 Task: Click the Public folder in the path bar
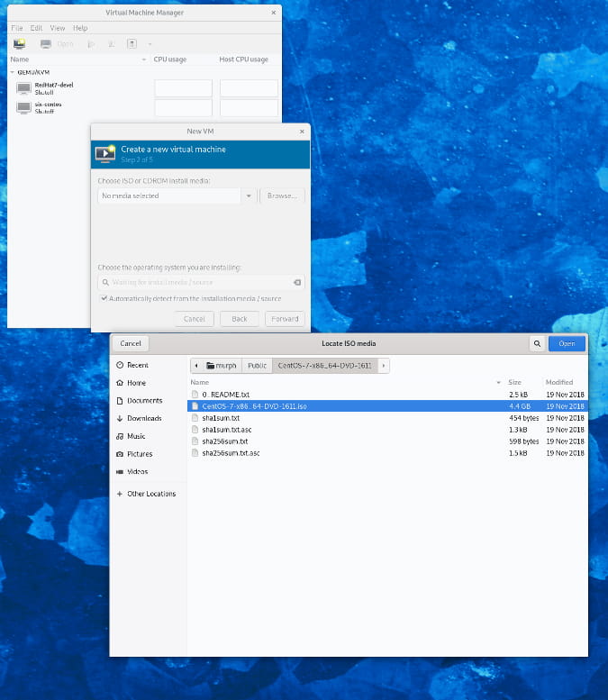coord(257,366)
